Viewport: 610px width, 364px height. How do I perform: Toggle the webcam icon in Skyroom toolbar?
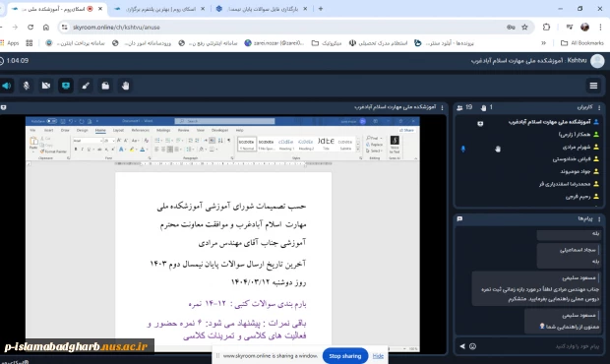[x=46, y=86]
